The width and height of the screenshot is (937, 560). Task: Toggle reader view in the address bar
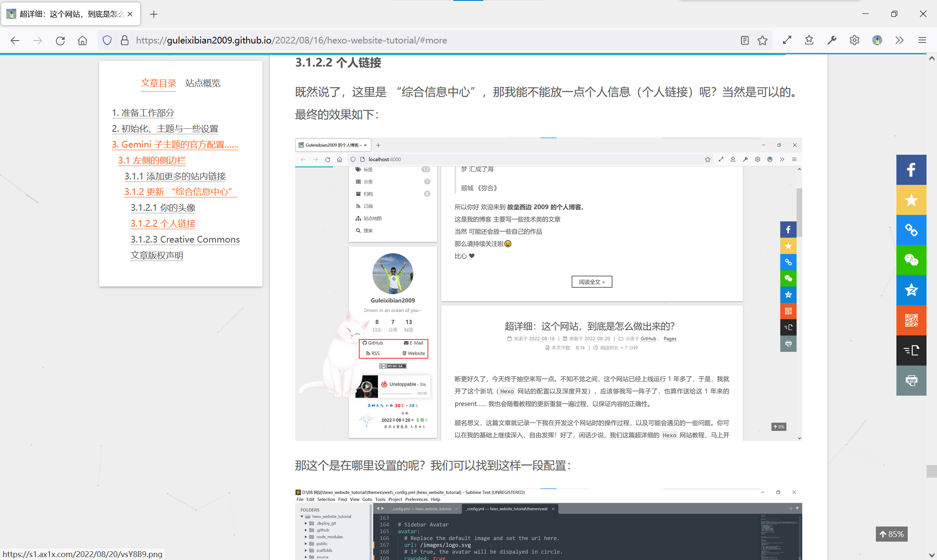744,41
